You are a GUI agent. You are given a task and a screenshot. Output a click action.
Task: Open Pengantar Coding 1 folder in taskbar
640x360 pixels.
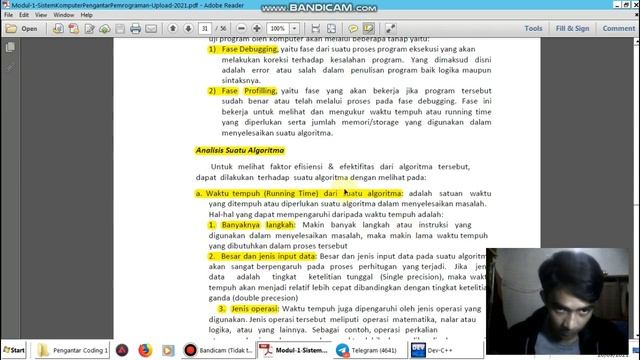(73, 350)
